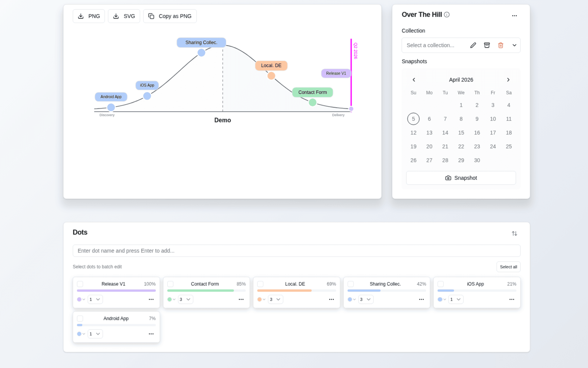588x368 pixels.
Task: Check the Local. DE dot checkbox
Action: coord(260,284)
